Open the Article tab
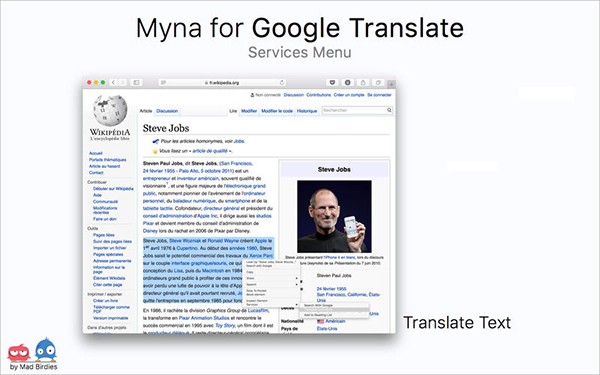Image resolution: width=600 pixels, height=375 pixels. point(146,111)
